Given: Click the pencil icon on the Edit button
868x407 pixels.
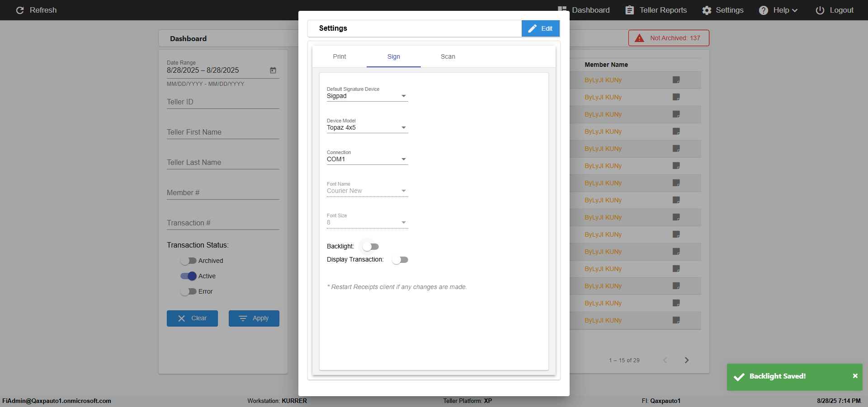Looking at the screenshot, I should (x=533, y=28).
